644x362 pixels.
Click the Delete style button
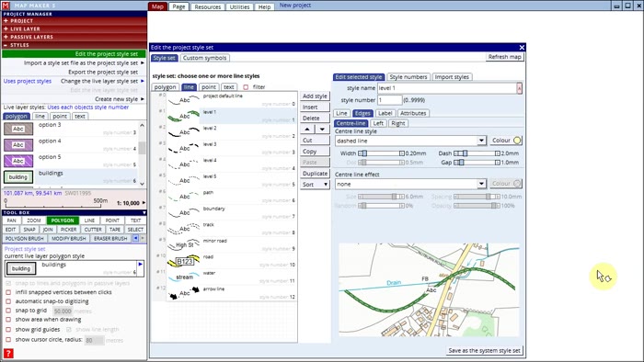pos(315,119)
